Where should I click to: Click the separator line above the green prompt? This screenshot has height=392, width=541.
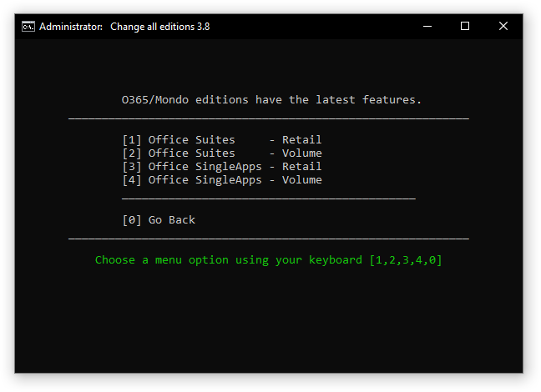(x=268, y=239)
